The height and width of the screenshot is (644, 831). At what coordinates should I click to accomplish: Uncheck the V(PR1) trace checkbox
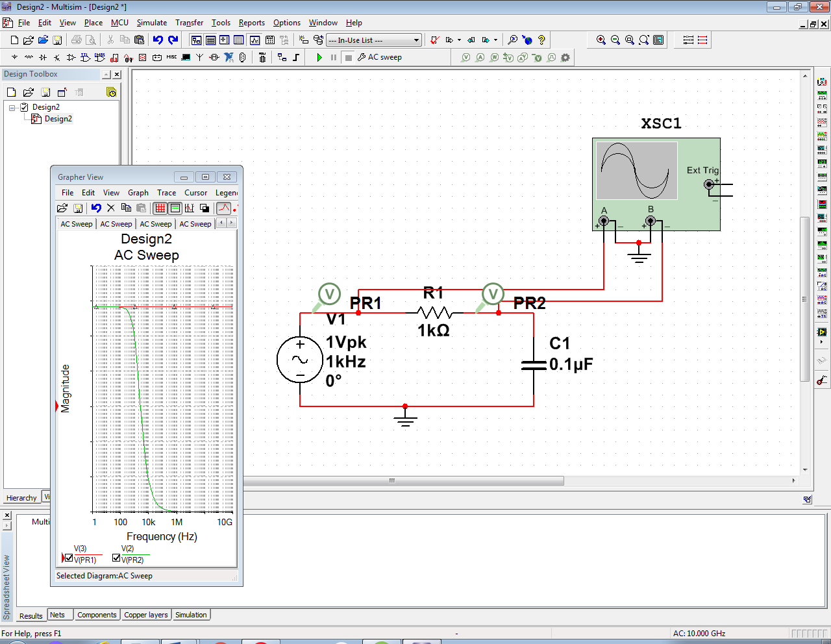(69, 558)
